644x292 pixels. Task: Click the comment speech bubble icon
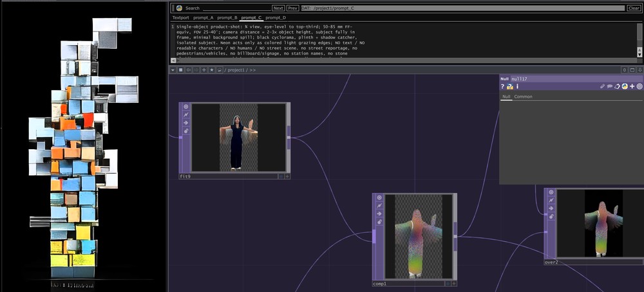click(610, 87)
